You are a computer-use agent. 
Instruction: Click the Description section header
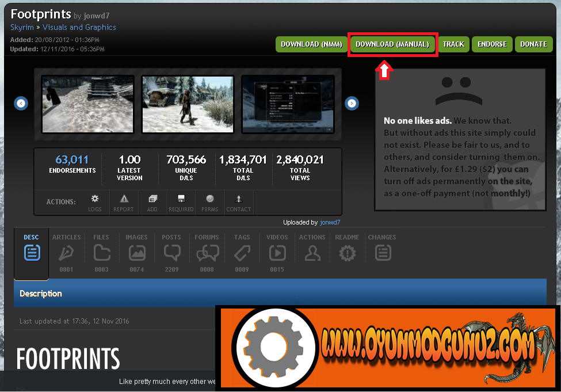tap(280, 293)
